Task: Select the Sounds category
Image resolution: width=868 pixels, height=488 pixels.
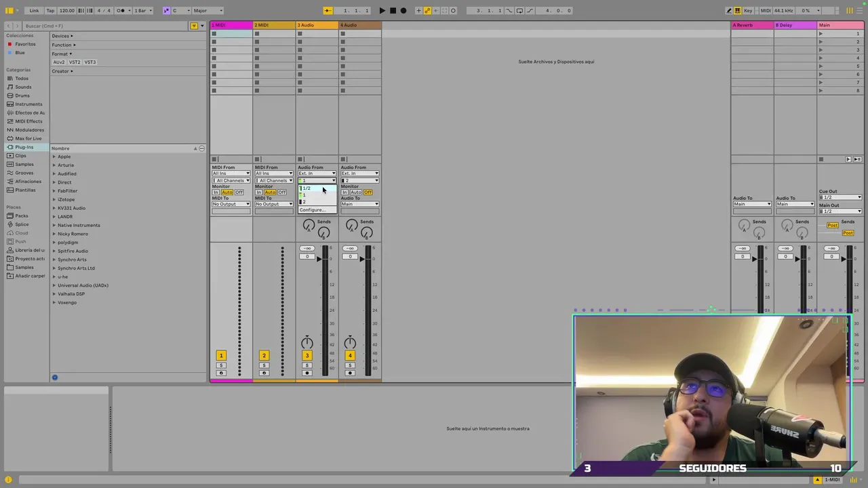Action: tap(23, 87)
